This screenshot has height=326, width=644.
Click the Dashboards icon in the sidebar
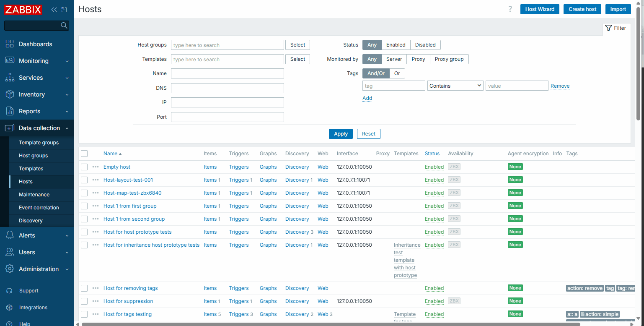click(10, 44)
